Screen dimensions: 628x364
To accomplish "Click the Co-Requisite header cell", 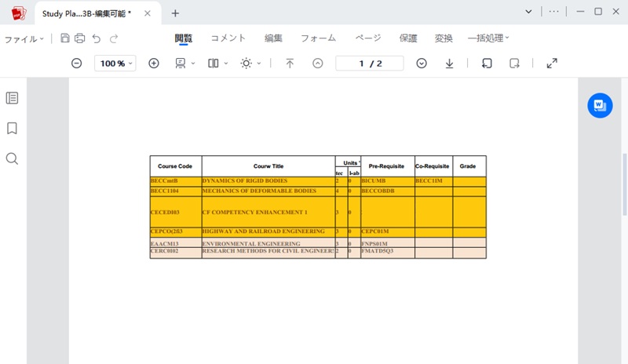I will (433, 166).
